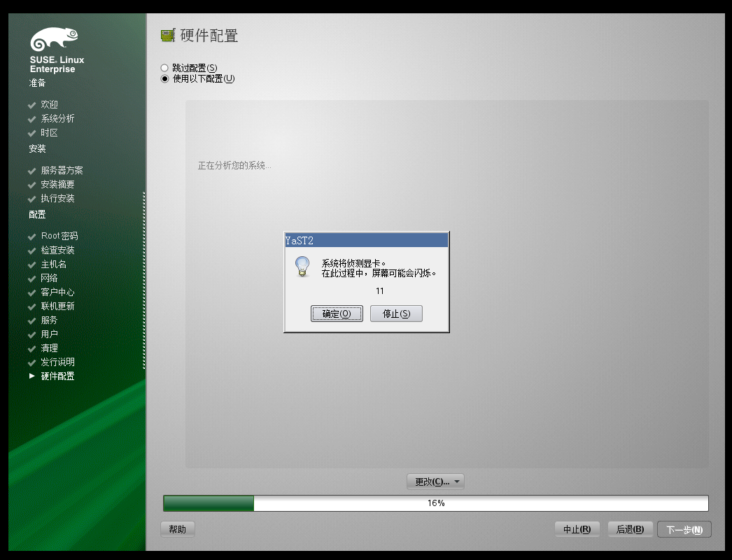This screenshot has height=560, width=732.
Task: Click 确定(O) in the YaST2 dialog
Action: [337, 314]
